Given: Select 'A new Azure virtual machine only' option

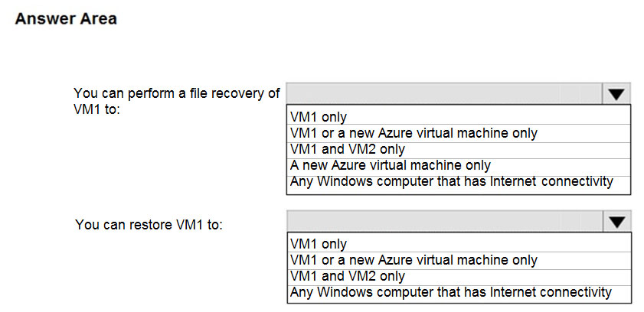Looking at the screenshot, I should click(x=391, y=165).
